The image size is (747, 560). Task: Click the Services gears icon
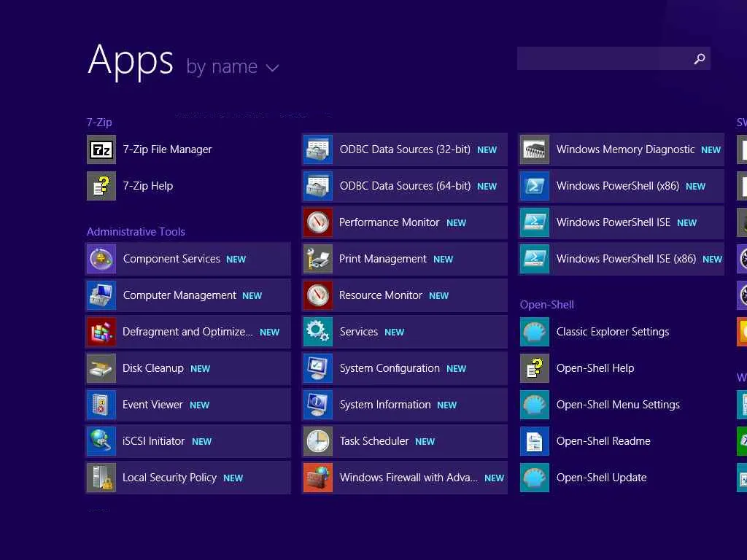[318, 332]
